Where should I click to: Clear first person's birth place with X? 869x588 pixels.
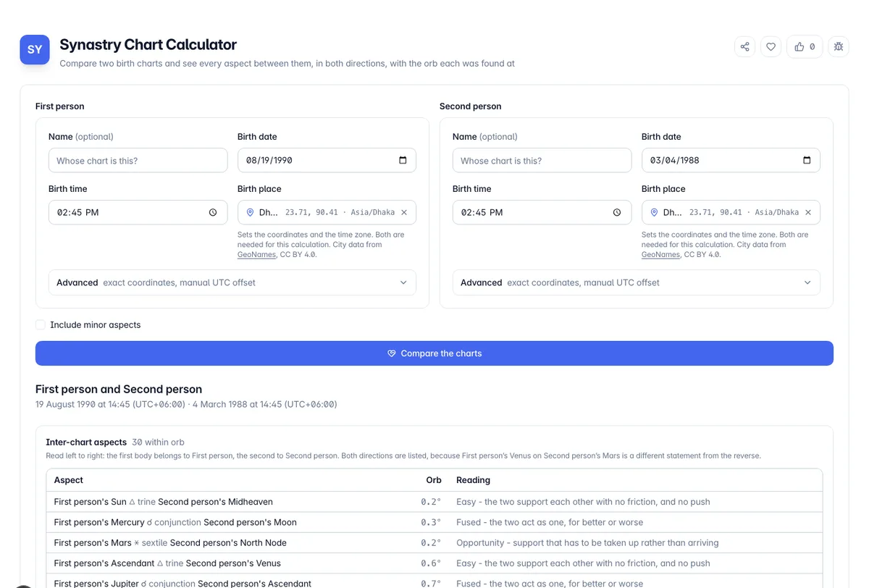(404, 212)
